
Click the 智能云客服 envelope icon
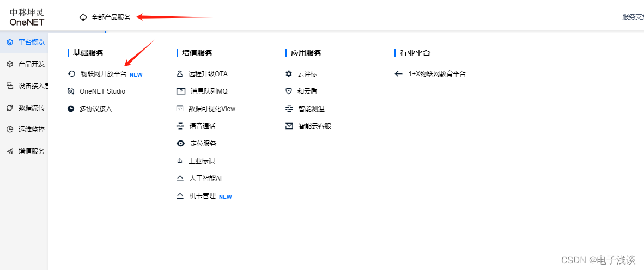(x=289, y=126)
